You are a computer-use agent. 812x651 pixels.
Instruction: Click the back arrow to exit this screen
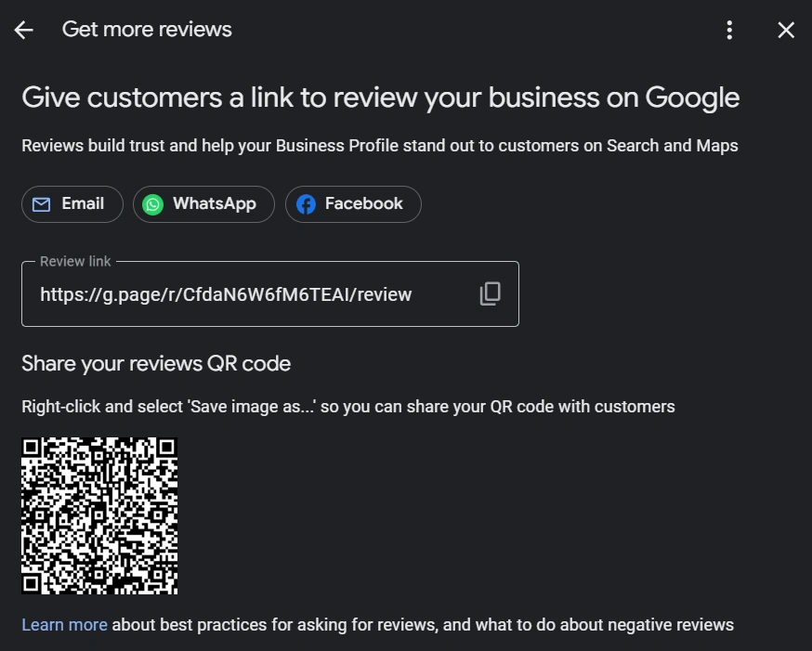pos(22,30)
